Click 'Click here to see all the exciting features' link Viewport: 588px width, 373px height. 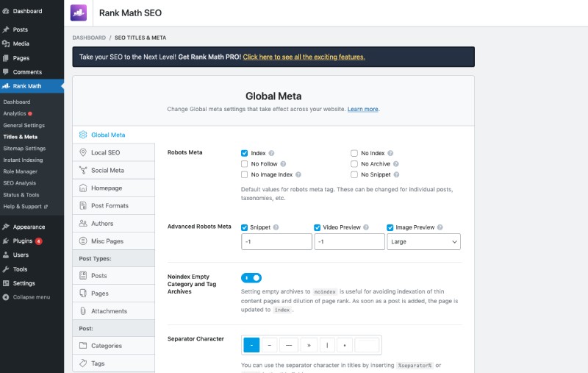[304, 57]
